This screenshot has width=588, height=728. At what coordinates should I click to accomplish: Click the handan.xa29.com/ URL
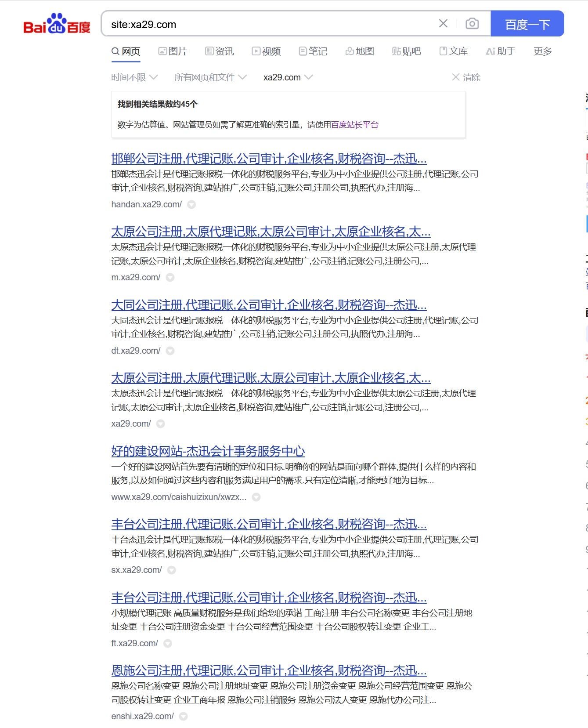tap(146, 204)
